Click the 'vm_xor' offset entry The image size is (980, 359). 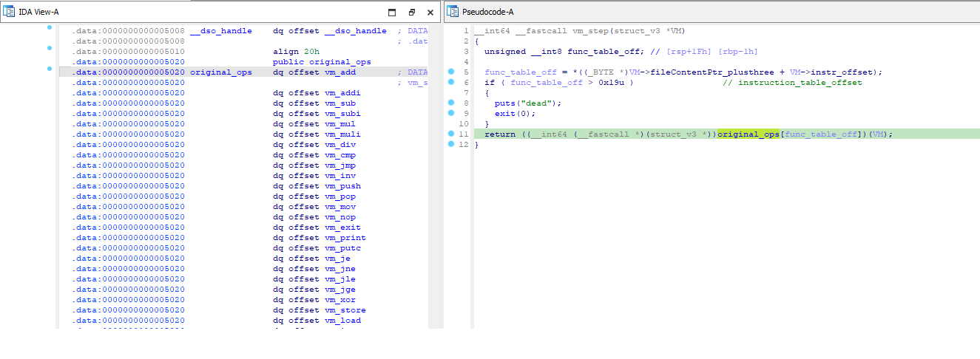pyautogui.click(x=340, y=300)
